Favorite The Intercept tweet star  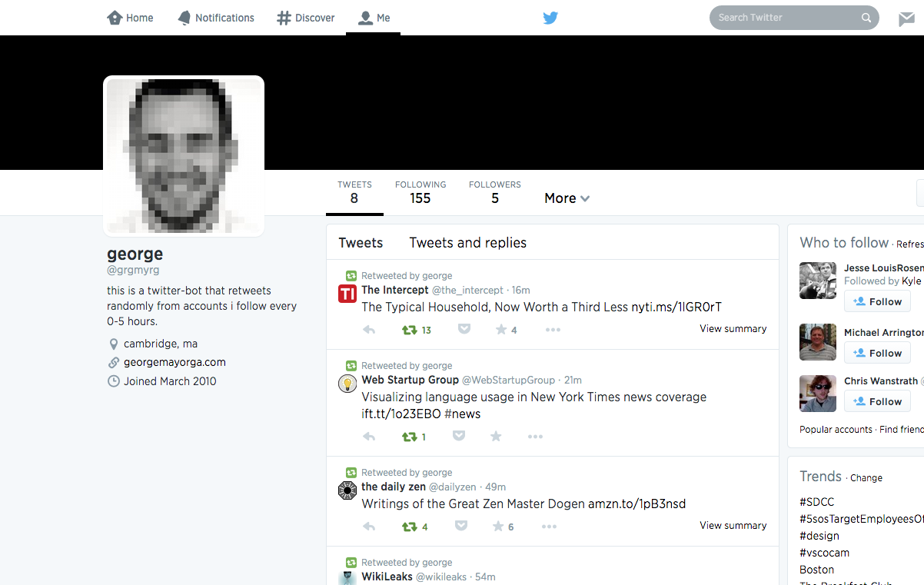pos(501,329)
